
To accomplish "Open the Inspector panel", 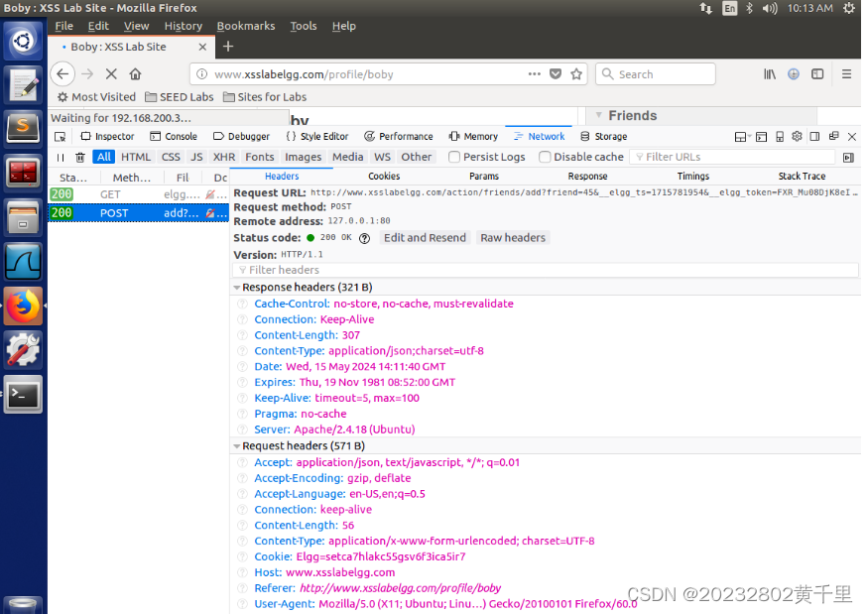I will coord(108,136).
